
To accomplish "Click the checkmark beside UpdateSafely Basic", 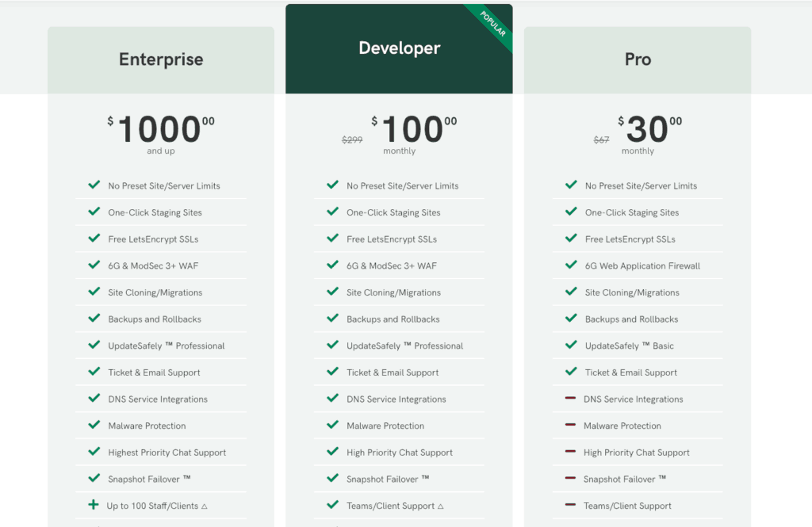I will [571, 346].
